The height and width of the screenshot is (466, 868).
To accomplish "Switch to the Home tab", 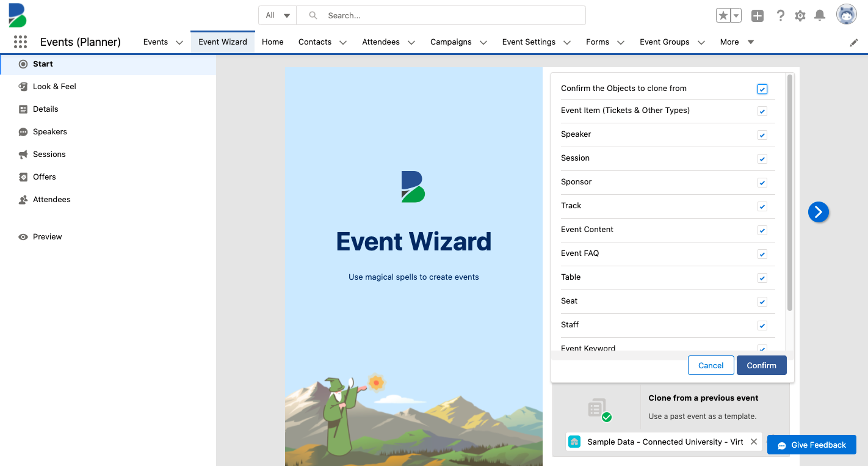I will (x=273, y=42).
